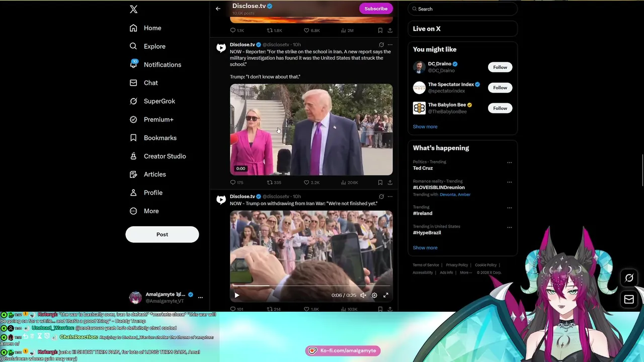This screenshot has height=362, width=644.
Task: Follow The Babylon Bee
Action: 500,108
